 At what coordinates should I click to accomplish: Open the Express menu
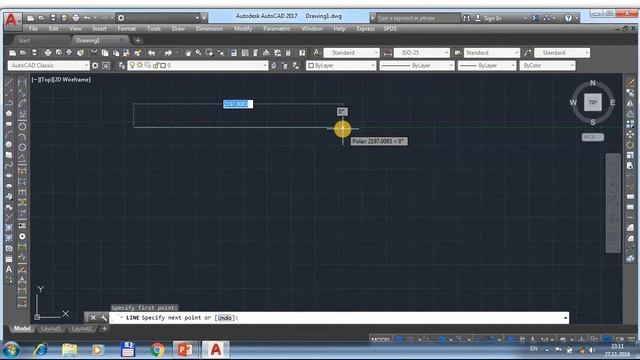(x=365, y=29)
